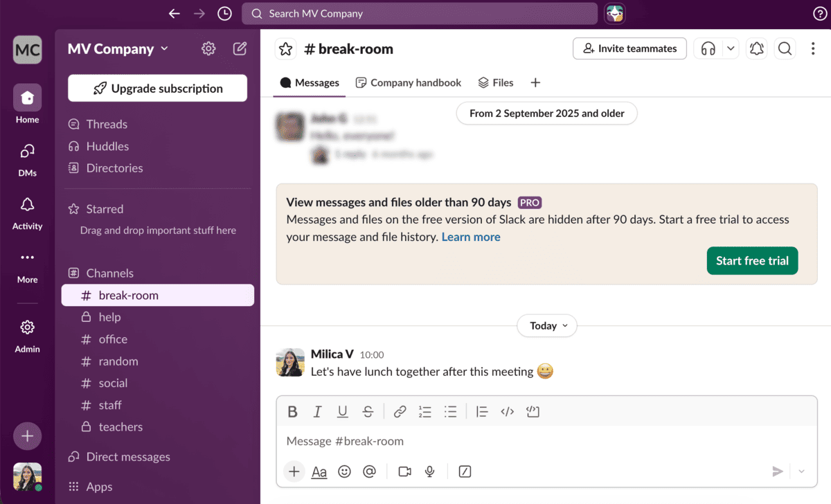Expand the huddle options chevron
The image size is (831, 504).
[729, 48]
